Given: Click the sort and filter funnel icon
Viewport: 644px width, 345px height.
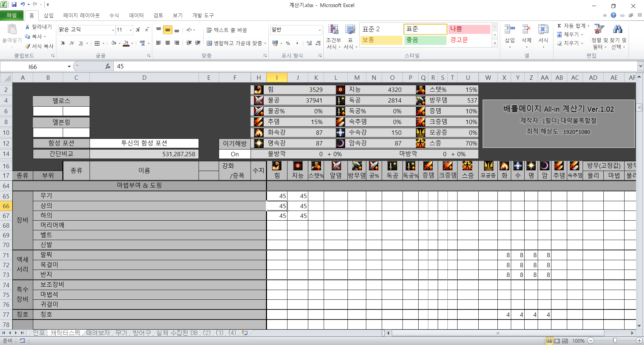Looking at the screenshot, I should pos(599,30).
